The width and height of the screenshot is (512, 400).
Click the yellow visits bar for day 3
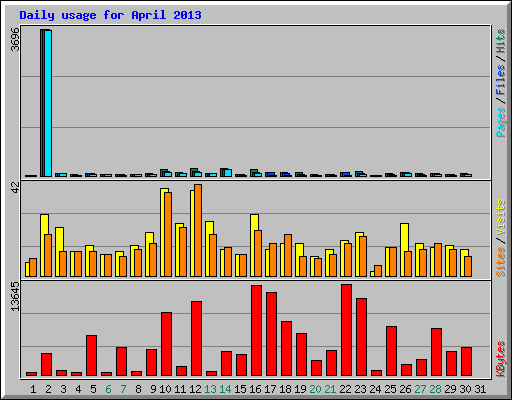(57, 252)
